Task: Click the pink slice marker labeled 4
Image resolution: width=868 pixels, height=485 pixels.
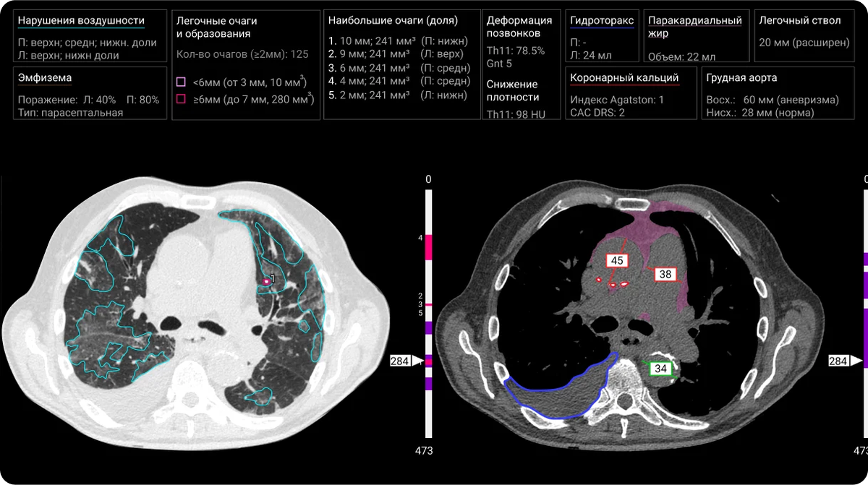Action: pyautogui.click(x=428, y=247)
